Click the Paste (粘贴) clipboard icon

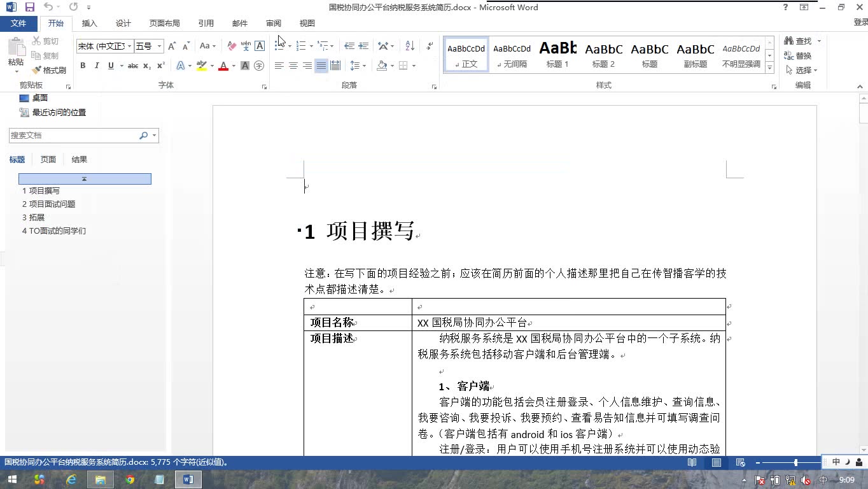(16, 48)
